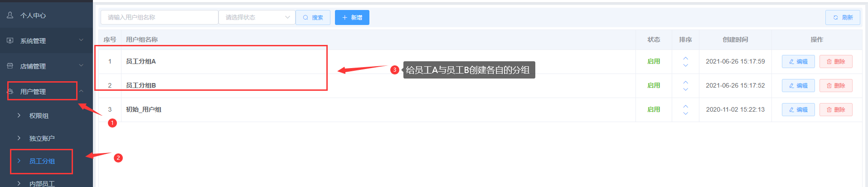Open the 请选择状态 status dropdown
The height and width of the screenshot is (187, 868).
[257, 17]
